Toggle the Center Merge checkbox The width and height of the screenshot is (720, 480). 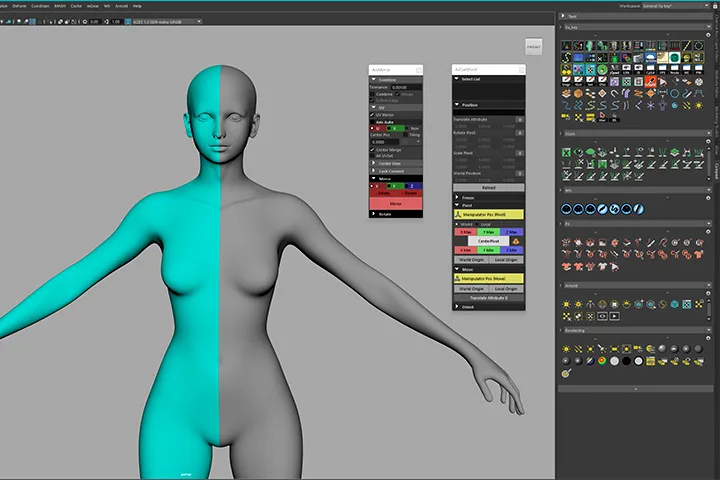click(x=372, y=150)
